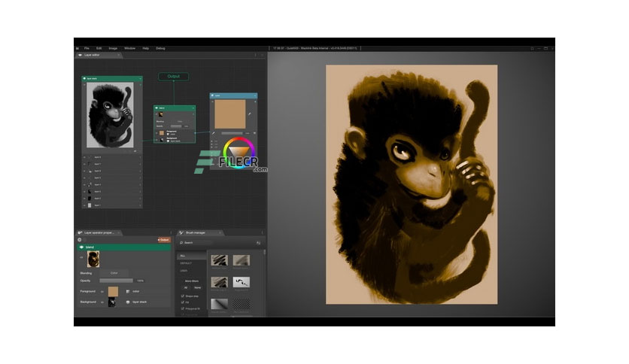
Task: Open layer 8 row options
Action: point(140,157)
